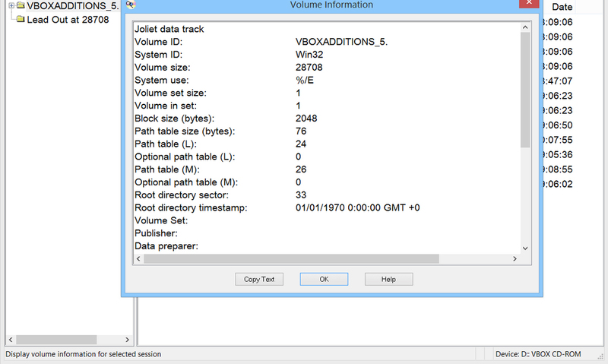Click the info list vertical scrollbar thumb
Screen dimensions: 608x364
tap(525, 90)
